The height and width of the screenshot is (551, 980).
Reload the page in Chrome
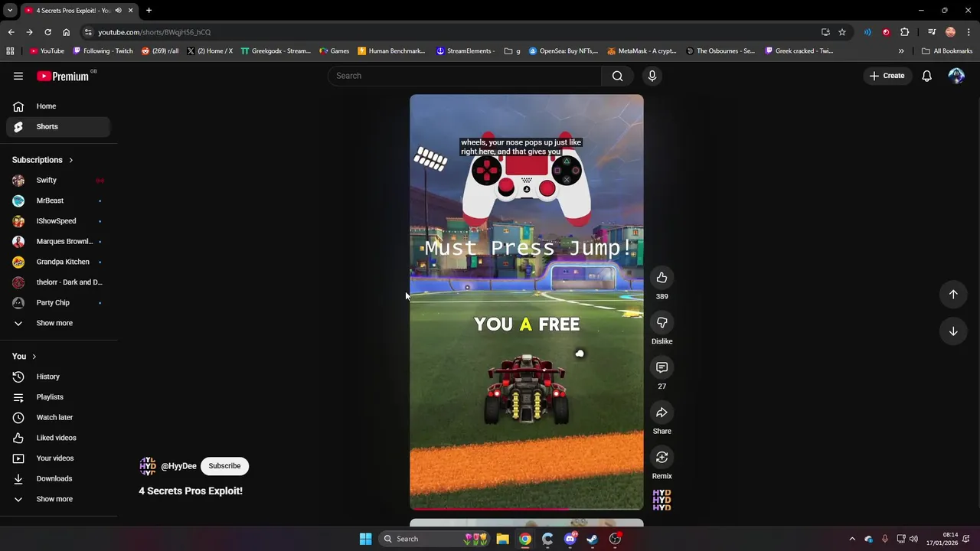pyautogui.click(x=47, y=32)
